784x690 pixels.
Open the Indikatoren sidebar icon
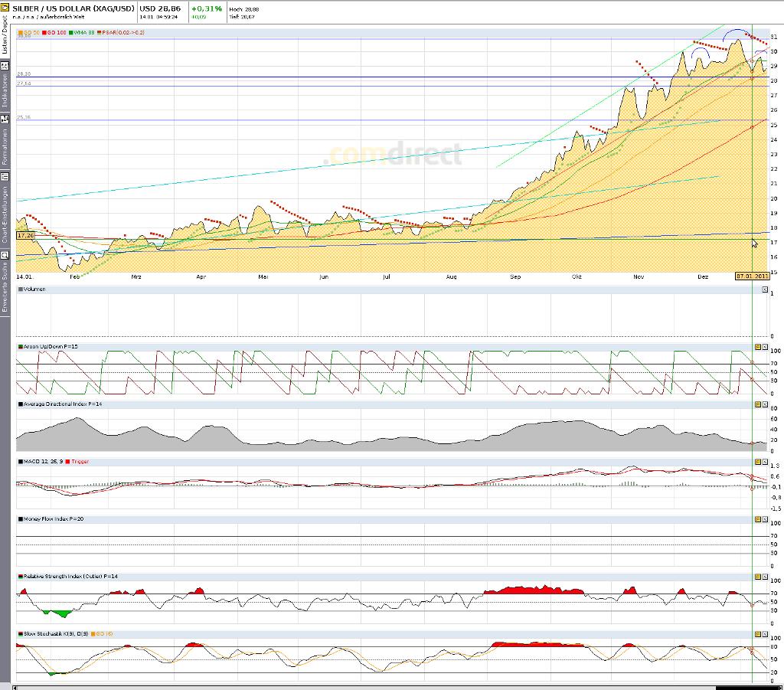point(5,66)
